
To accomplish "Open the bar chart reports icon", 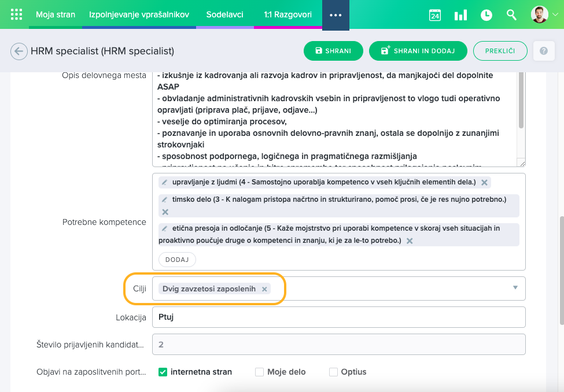I will (460, 15).
